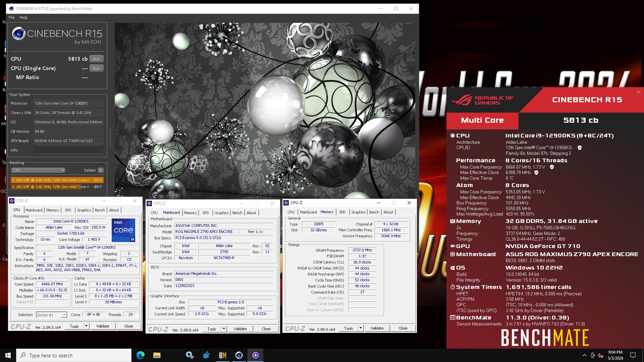Screen dimensions: 644x362
Task: Click the shield beside 6388.78 MHz effective clock
Action: coord(536,173)
